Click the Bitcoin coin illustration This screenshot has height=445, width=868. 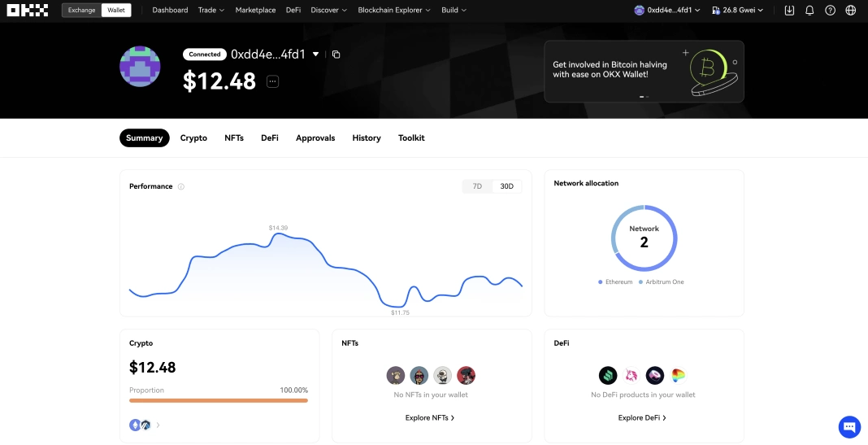pos(713,72)
